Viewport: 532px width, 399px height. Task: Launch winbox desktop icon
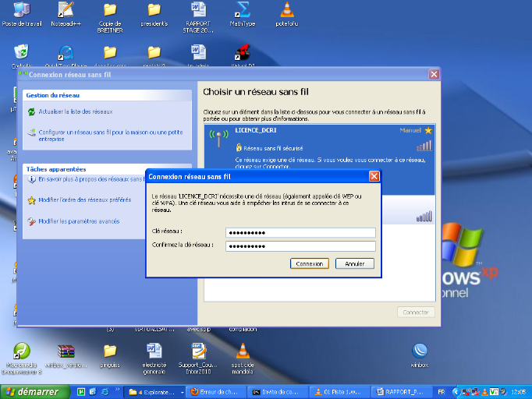(x=420, y=355)
